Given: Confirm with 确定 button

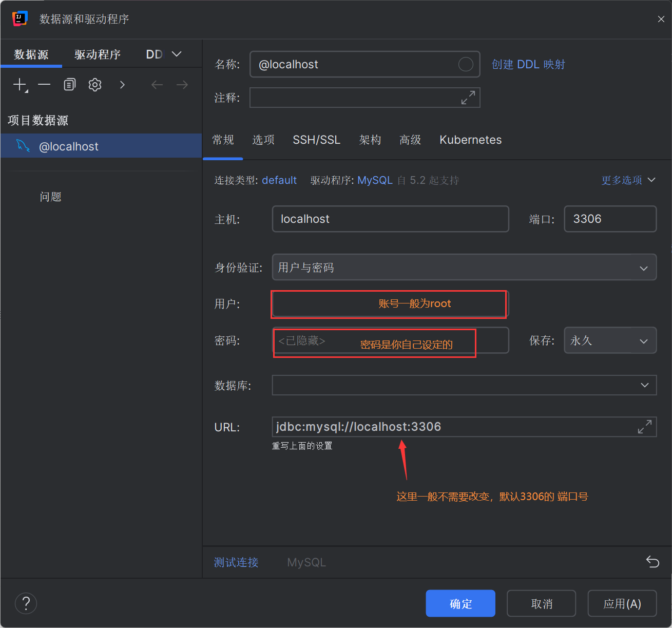Looking at the screenshot, I should click(x=460, y=603).
